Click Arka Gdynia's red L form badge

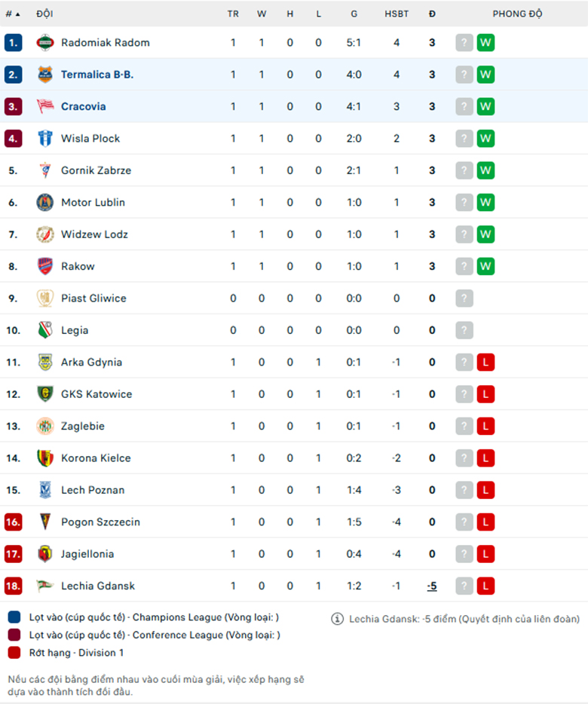tap(485, 363)
